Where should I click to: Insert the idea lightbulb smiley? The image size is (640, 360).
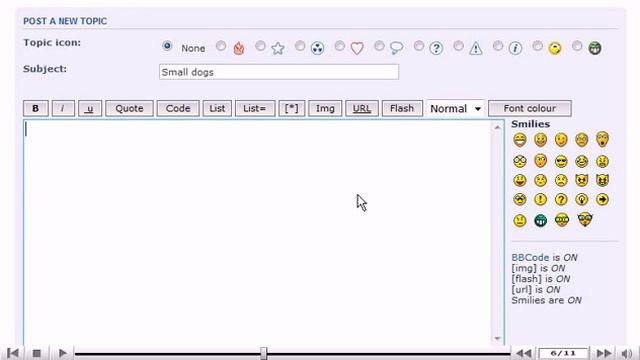pos(582,200)
